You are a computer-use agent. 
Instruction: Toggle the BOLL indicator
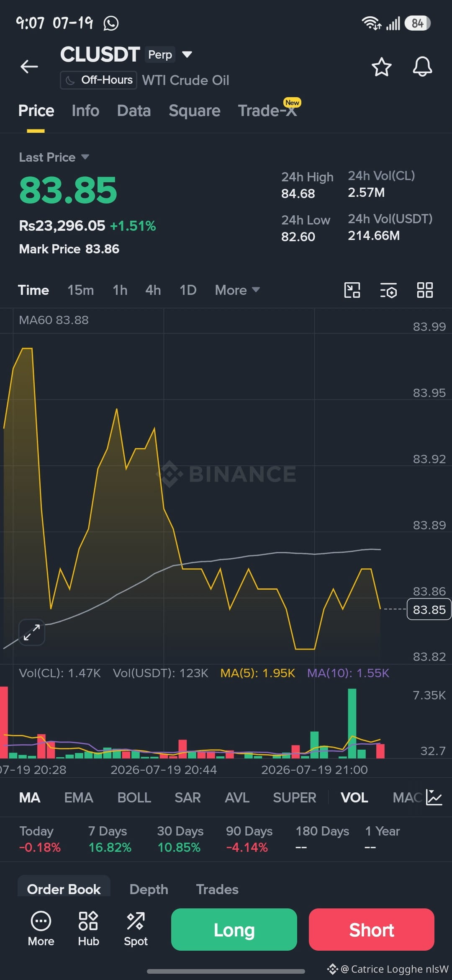[x=134, y=797]
